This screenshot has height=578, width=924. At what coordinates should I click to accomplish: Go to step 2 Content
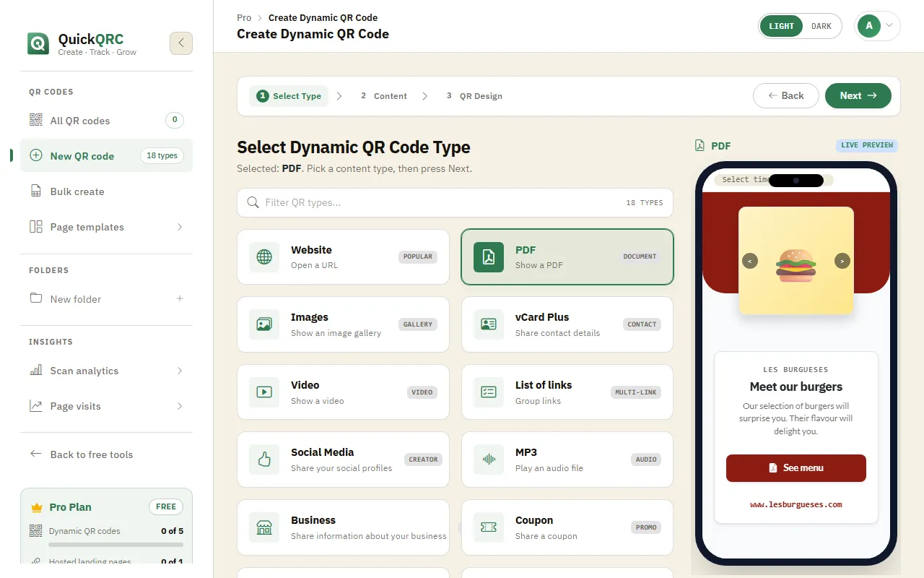(384, 96)
